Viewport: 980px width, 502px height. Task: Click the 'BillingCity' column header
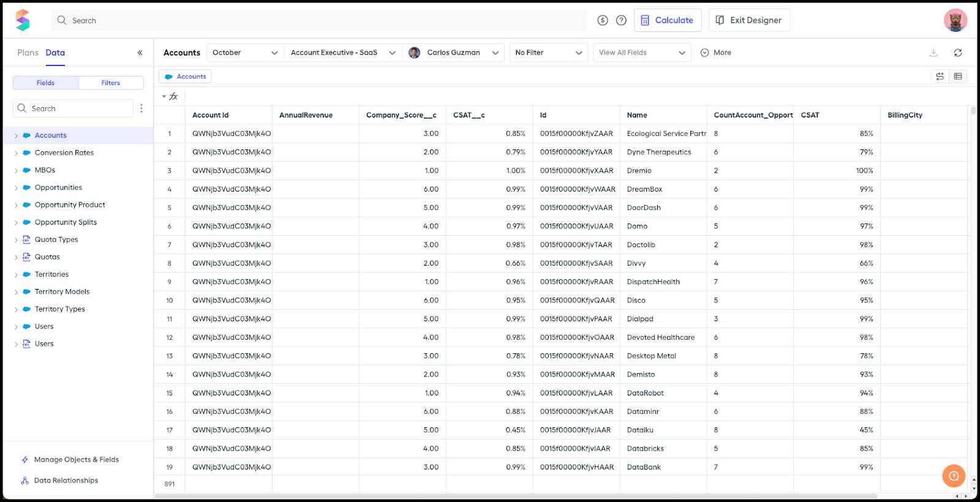[x=924, y=115]
